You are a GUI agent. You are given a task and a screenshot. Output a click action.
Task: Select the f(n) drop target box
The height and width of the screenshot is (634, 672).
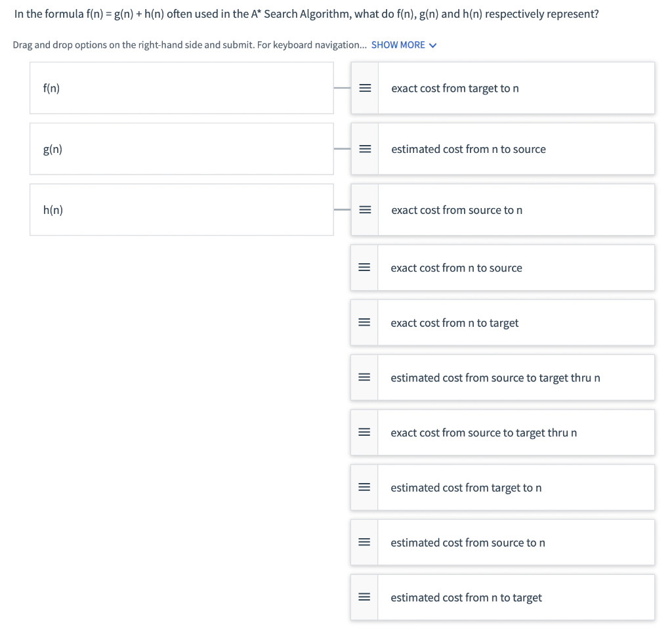182,88
